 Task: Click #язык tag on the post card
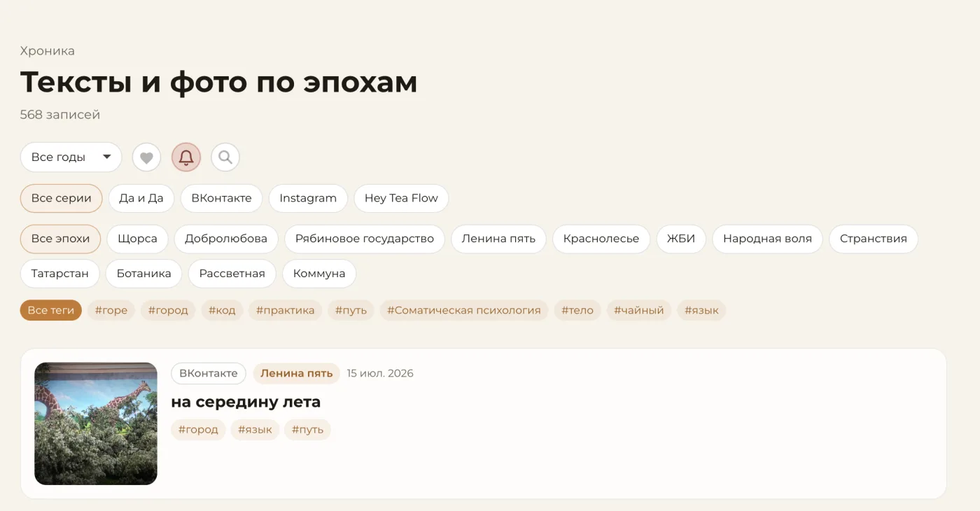[x=255, y=430]
